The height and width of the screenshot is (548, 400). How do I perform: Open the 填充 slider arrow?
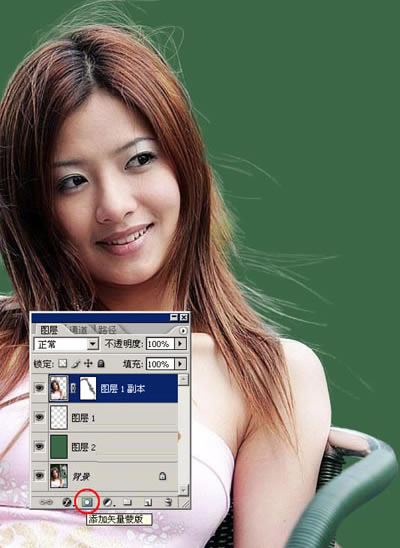pos(180,364)
